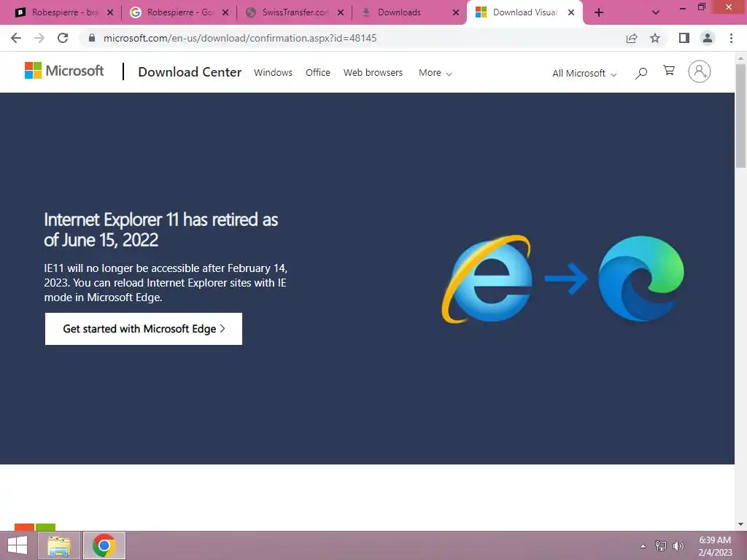Open a new browser tab
This screenshot has width=747, height=560.
click(599, 12)
